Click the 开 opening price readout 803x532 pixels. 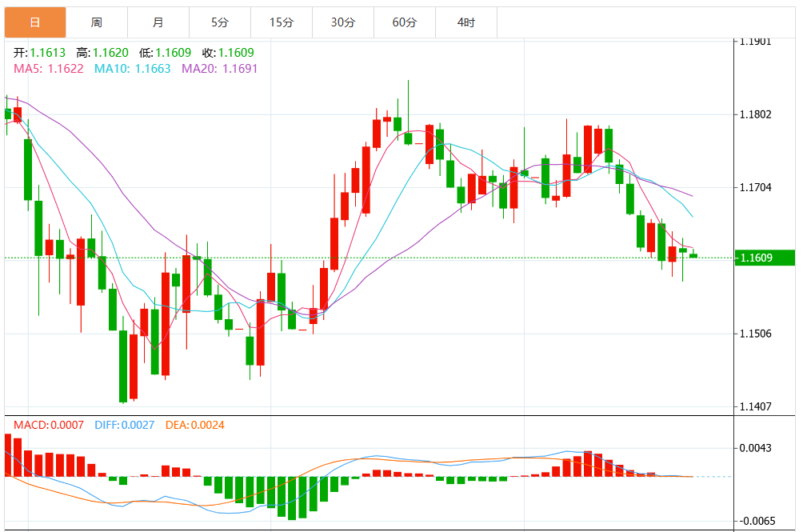(39, 52)
